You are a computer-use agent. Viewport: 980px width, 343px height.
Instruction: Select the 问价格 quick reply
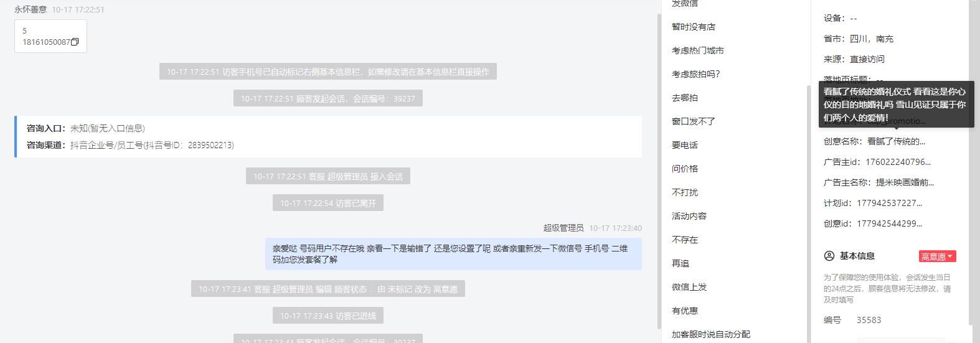tap(684, 169)
